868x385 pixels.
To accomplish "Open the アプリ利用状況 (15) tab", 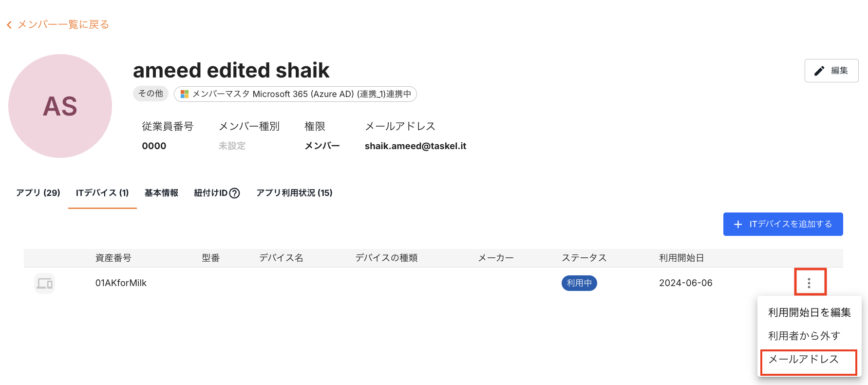I will pyautogui.click(x=294, y=193).
